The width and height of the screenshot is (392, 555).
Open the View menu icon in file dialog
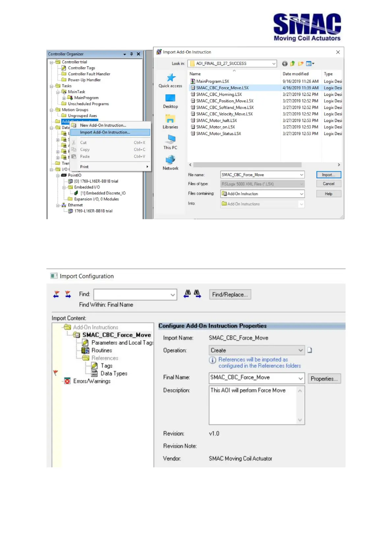pyautogui.click(x=310, y=64)
